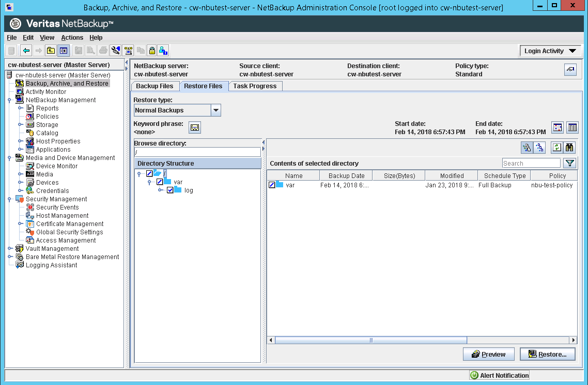588x385 pixels.
Task: Toggle the var checkbox in the contents list
Action: (x=272, y=185)
